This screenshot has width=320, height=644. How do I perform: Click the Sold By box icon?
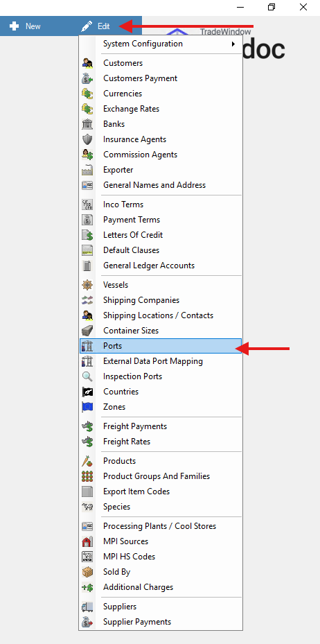click(87, 572)
